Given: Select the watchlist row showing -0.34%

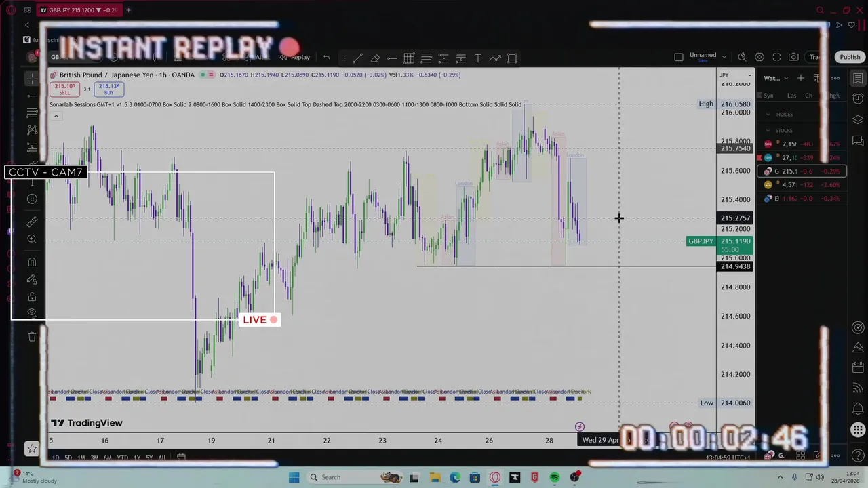Looking at the screenshot, I should (x=802, y=199).
